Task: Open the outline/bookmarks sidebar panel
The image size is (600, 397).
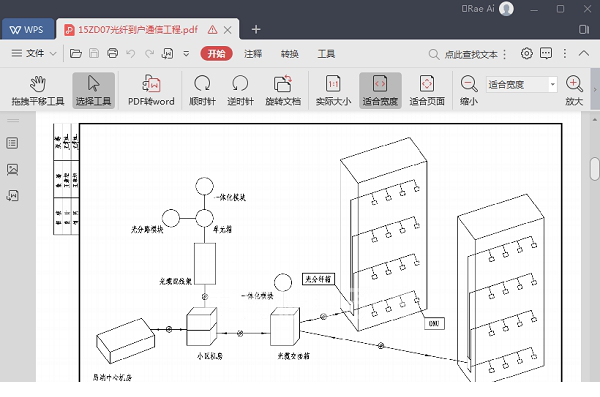Action: [x=12, y=143]
